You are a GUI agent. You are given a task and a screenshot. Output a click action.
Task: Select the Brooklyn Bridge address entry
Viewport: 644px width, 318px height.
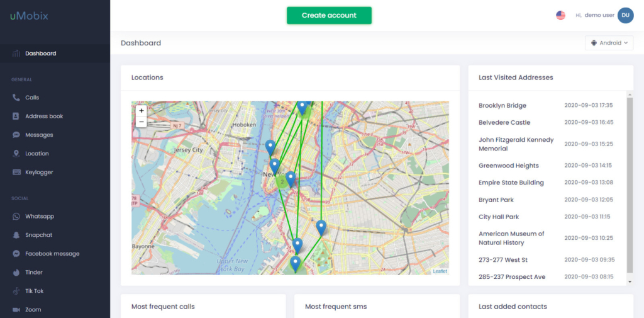pos(502,106)
